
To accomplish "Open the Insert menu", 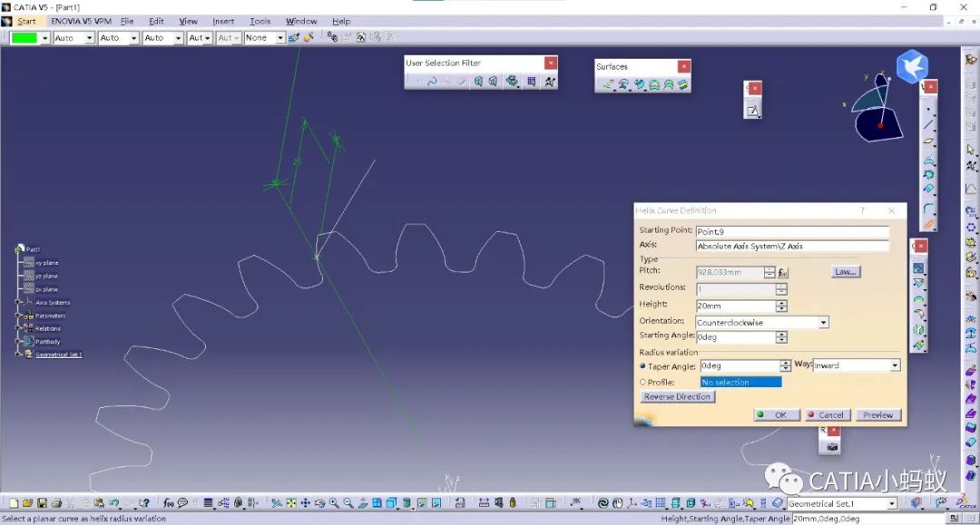I will [223, 21].
